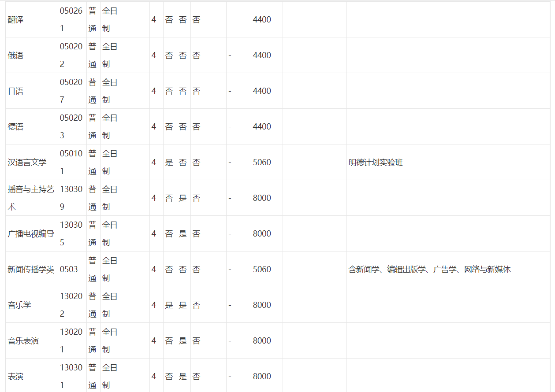Screen dimensions: 555x392
Task: Click the 音乐表演 major name cell
Action: point(23,341)
